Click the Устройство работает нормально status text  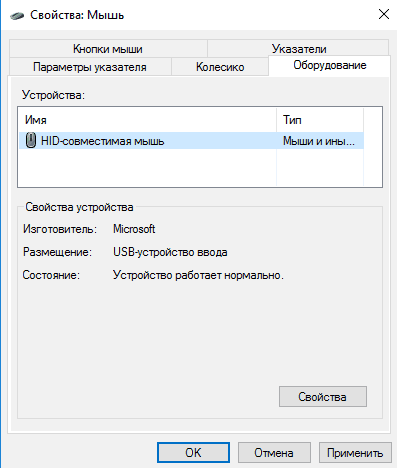[x=198, y=275]
